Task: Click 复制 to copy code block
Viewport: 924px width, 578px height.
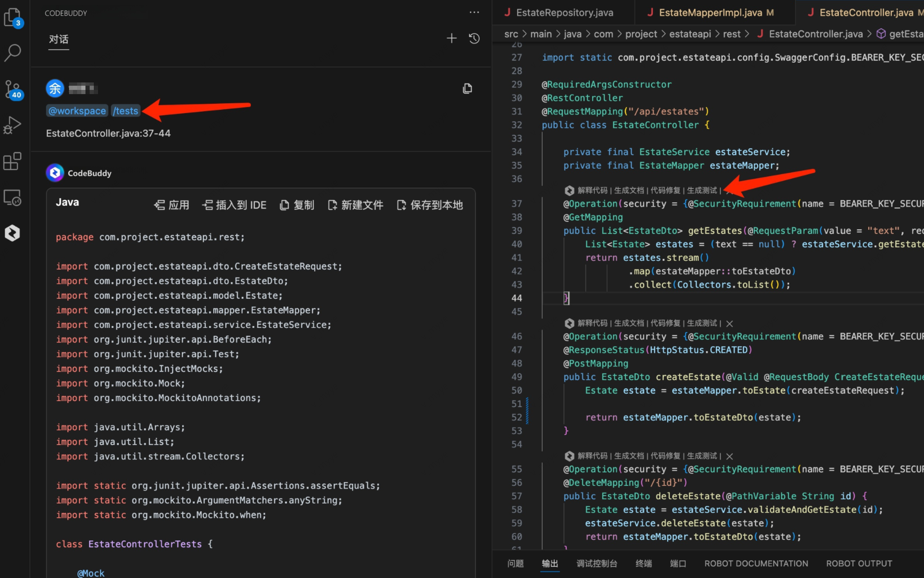Action: (297, 205)
